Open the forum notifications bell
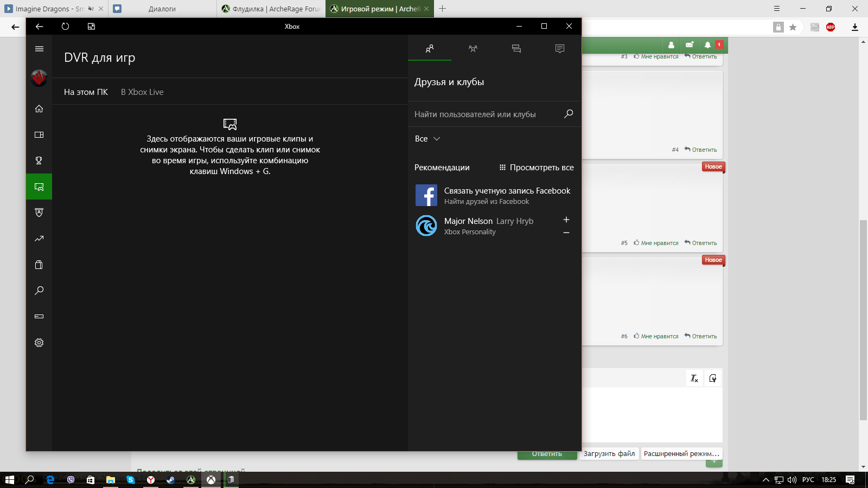 tap(707, 45)
